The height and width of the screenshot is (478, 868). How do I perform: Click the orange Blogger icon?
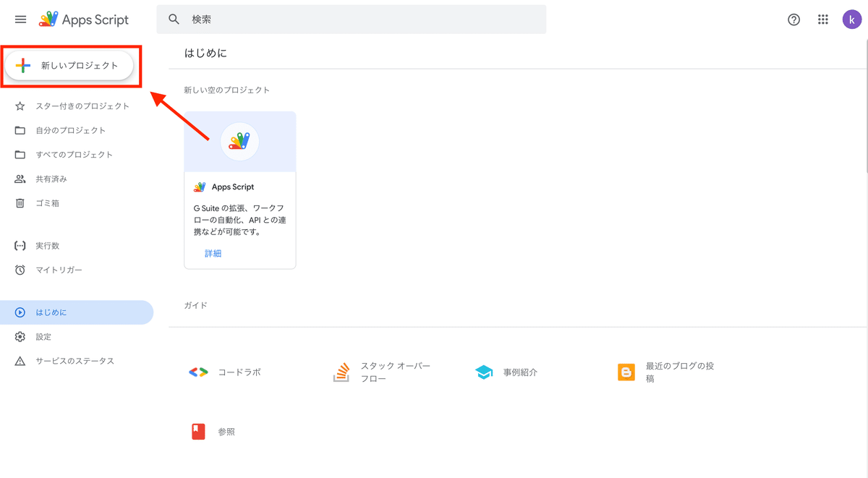pyautogui.click(x=626, y=372)
